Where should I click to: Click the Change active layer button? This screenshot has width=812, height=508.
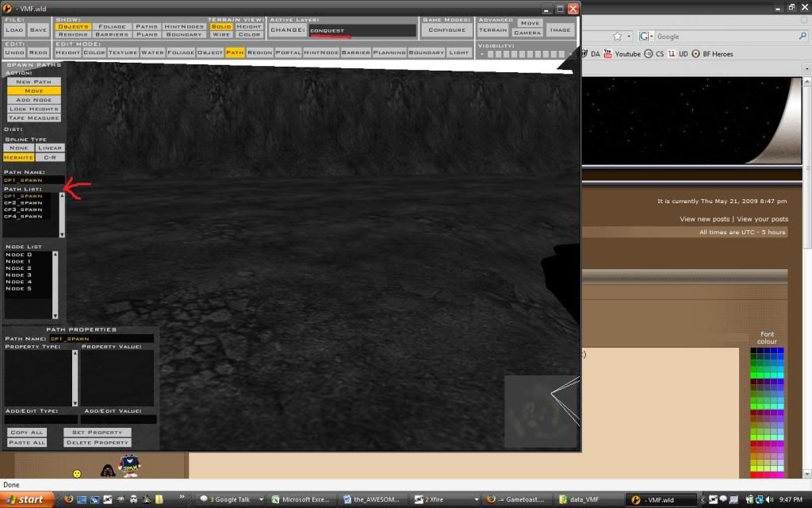(287, 30)
